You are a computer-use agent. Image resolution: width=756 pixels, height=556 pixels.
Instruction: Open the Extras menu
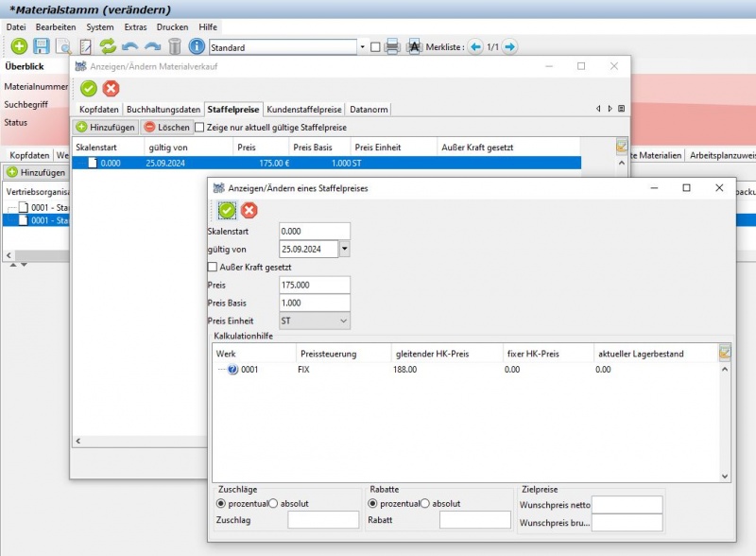136,27
